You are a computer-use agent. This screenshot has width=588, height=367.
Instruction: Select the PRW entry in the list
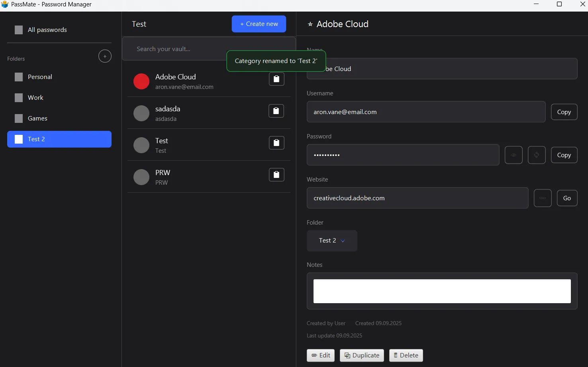[209, 177]
